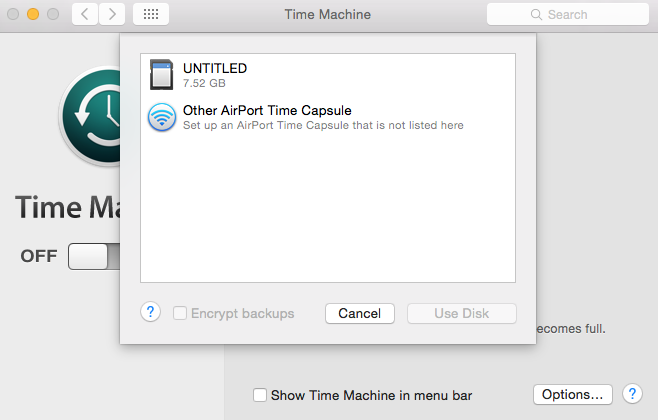Minimize the window with the yellow button

[33, 14]
